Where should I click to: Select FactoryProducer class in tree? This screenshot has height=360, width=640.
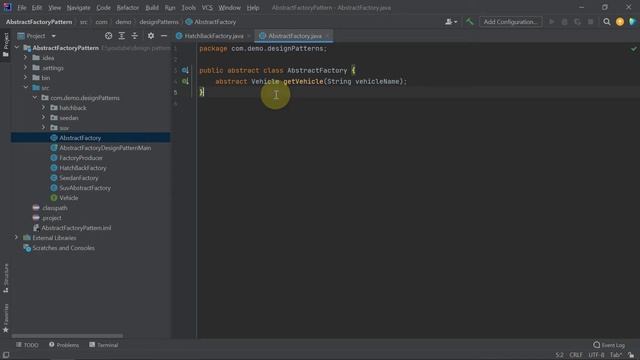tap(81, 158)
